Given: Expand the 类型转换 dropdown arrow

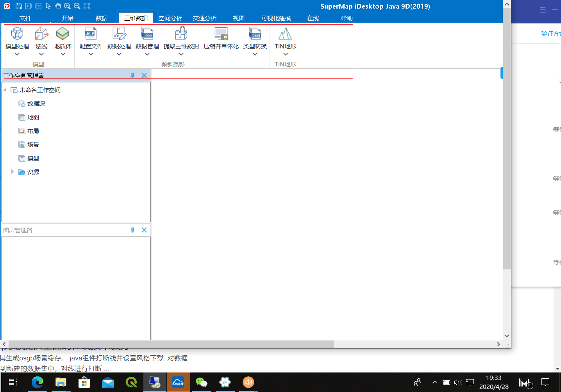Looking at the screenshot, I should pos(255,54).
